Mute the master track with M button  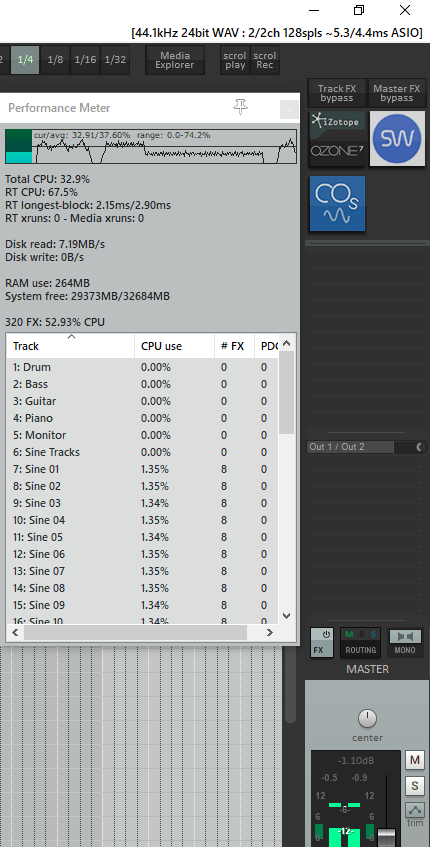[414, 760]
